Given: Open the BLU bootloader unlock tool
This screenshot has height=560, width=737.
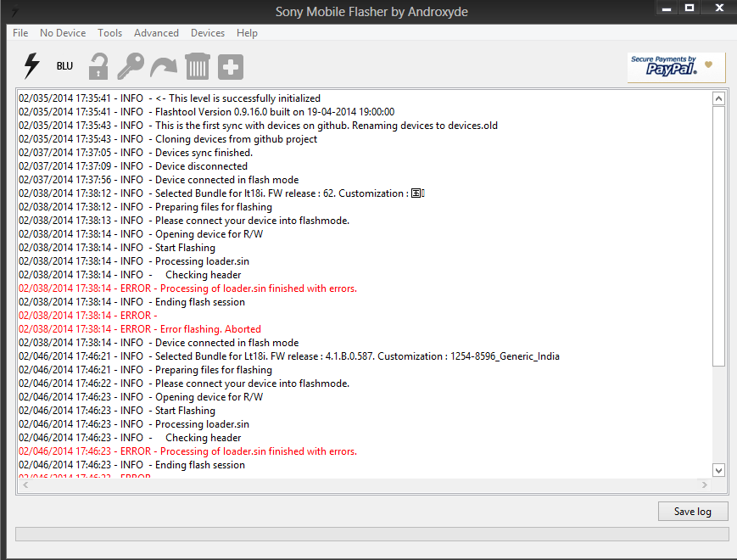Looking at the screenshot, I should 64,66.
